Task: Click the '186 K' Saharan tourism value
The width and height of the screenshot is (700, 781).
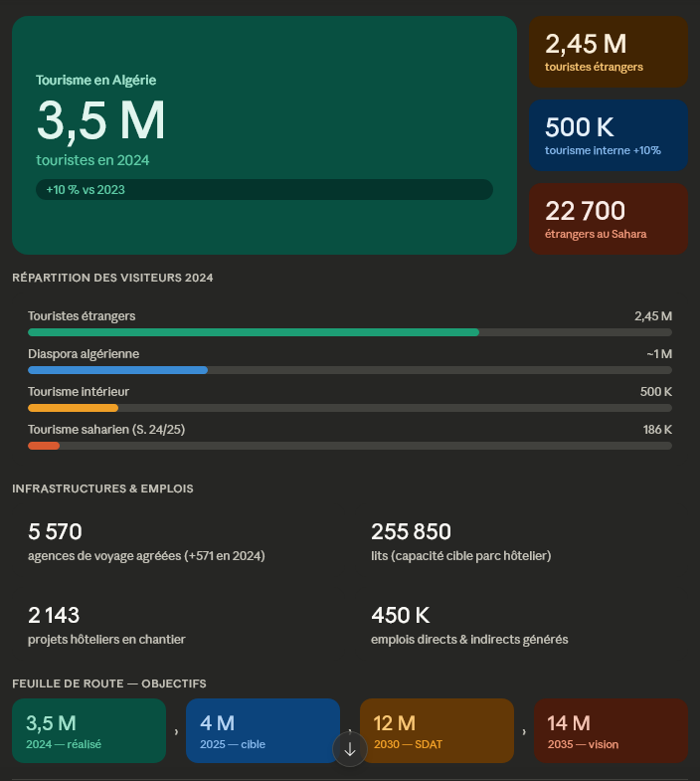Action: click(657, 430)
